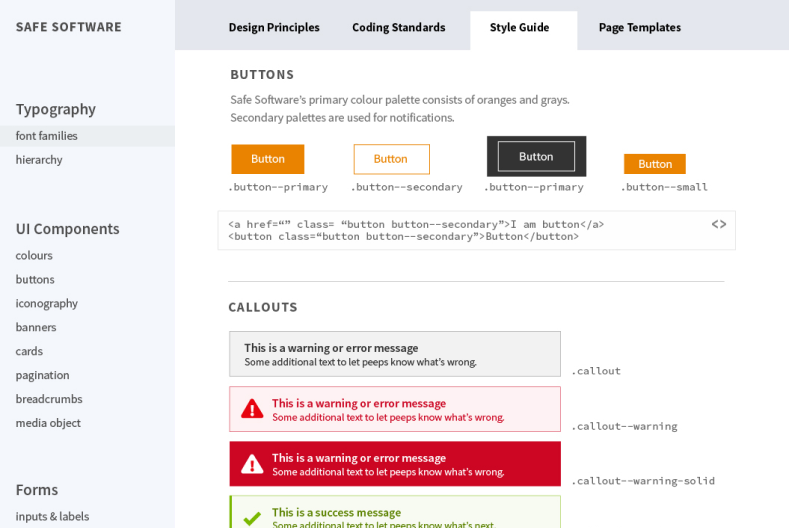Click the anchor tag code line

pos(416,224)
